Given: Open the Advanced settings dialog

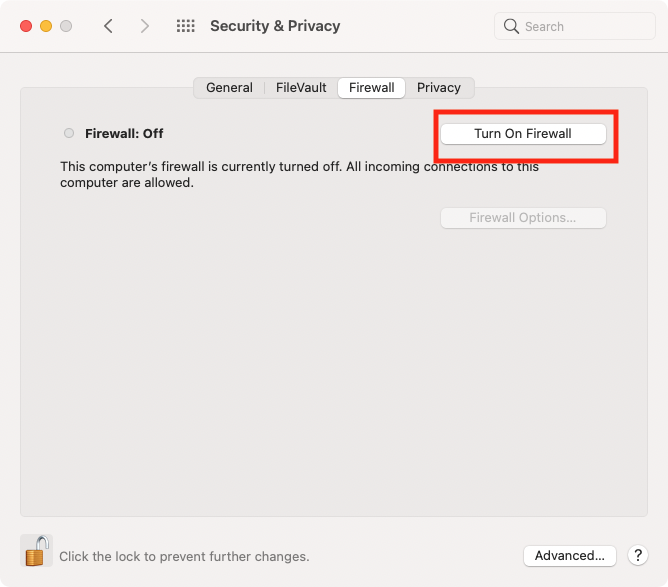Looking at the screenshot, I should coord(570,555).
